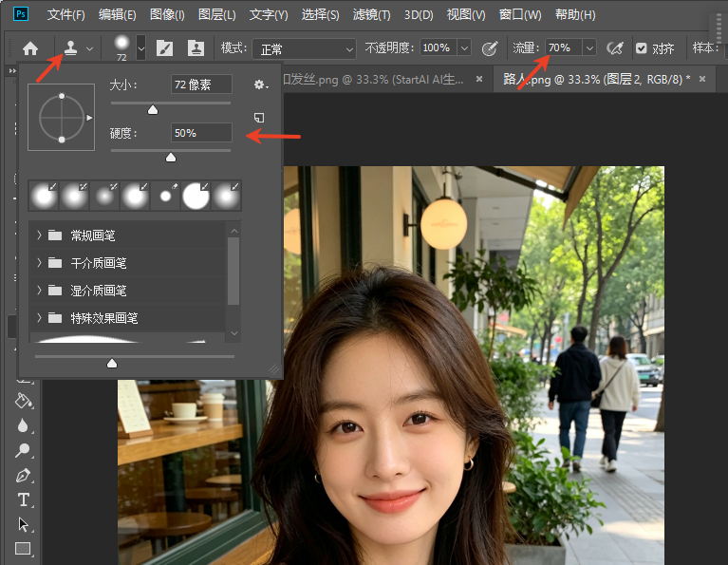Click the brush list scrollbar thumb
728x565 pixels.
point(234,271)
